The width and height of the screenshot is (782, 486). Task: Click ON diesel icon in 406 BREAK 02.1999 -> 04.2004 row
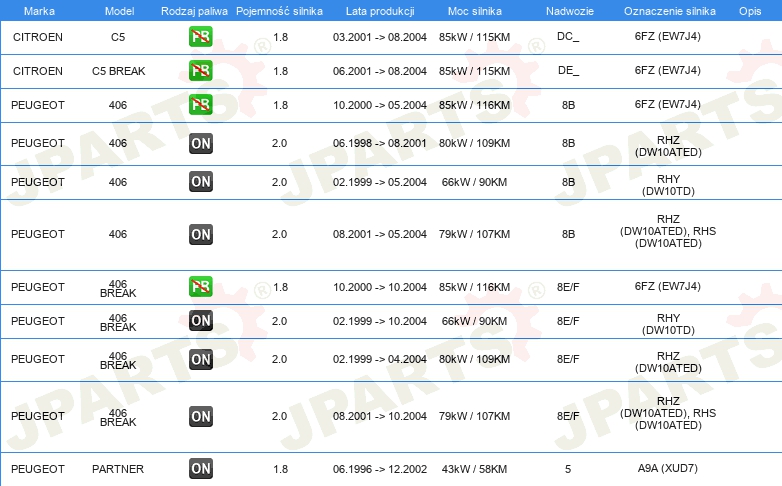201,359
